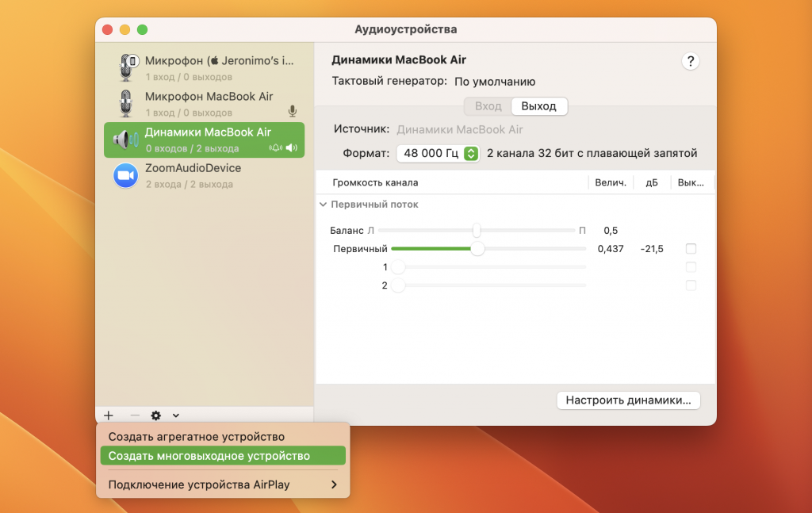The image size is (812, 513).
Task: Toggle mute checkbox for Первичный channel
Action: click(691, 249)
